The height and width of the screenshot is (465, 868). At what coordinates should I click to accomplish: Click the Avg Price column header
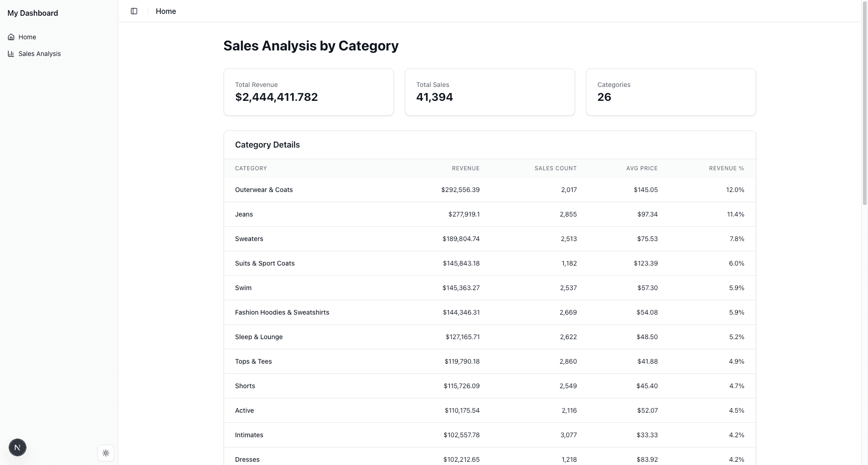642,168
